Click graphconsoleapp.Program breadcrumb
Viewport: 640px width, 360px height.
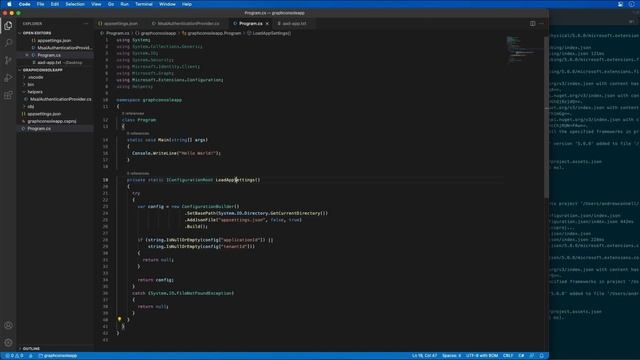pyautogui.click(x=214, y=33)
